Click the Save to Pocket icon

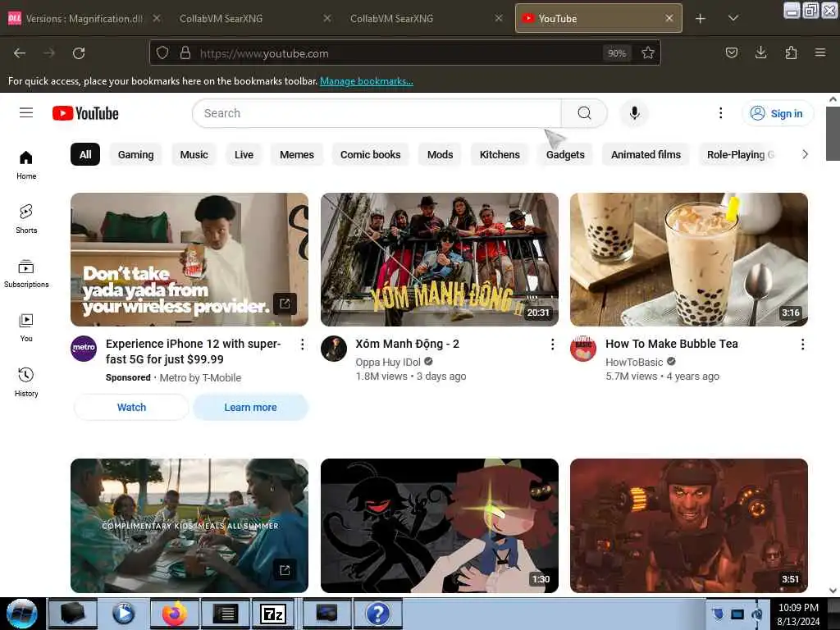(731, 52)
